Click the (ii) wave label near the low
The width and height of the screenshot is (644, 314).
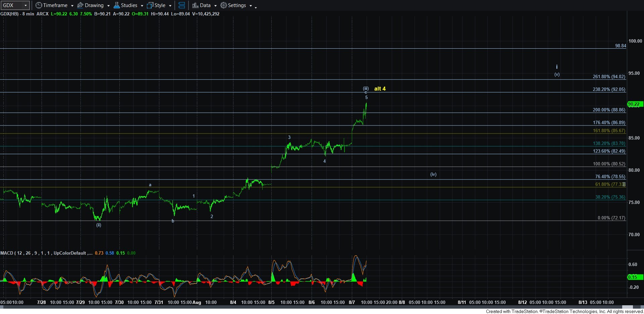[99, 225]
